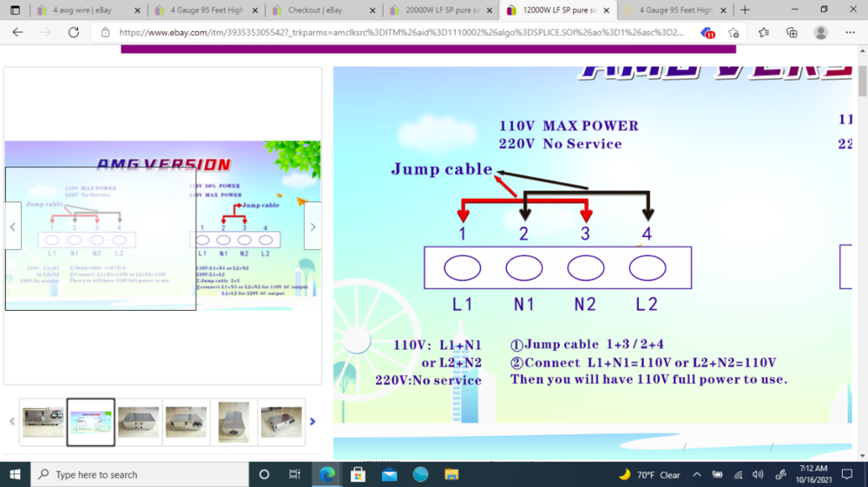Click the main AMG VERSION product image
The image size is (868, 487).
point(163,226)
